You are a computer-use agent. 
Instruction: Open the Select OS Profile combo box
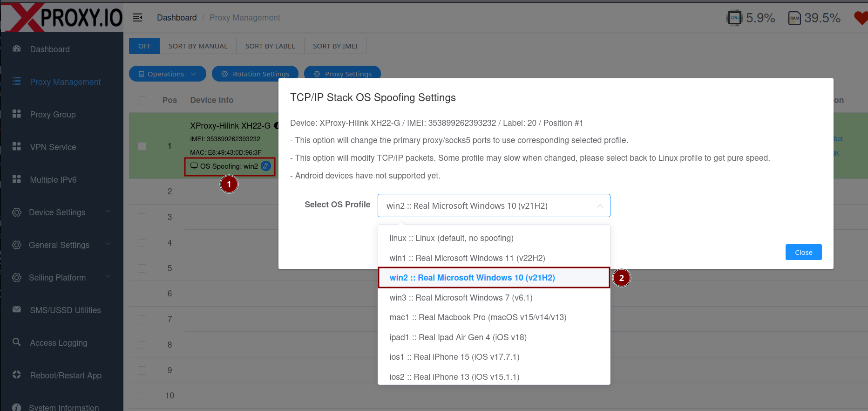[494, 205]
